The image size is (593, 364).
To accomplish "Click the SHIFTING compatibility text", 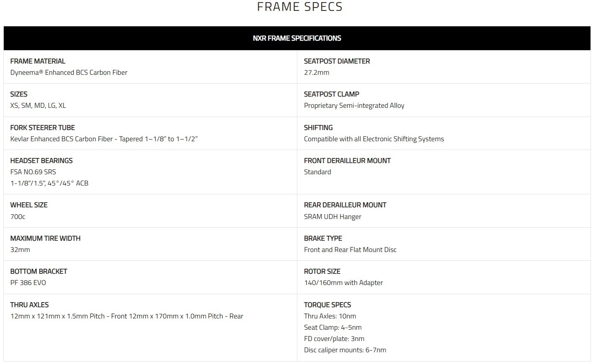I will (x=374, y=139).
